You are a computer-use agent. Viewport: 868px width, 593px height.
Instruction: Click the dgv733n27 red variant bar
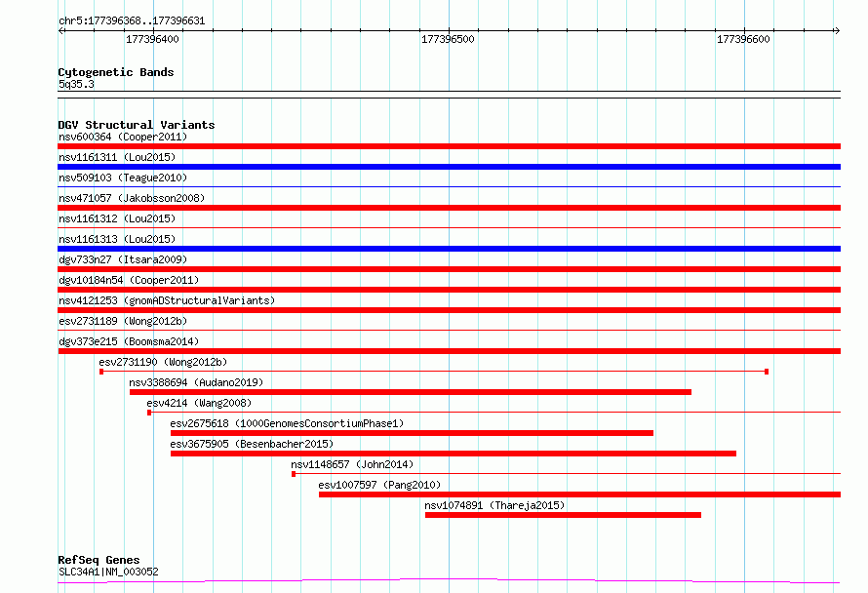[449, 269]
